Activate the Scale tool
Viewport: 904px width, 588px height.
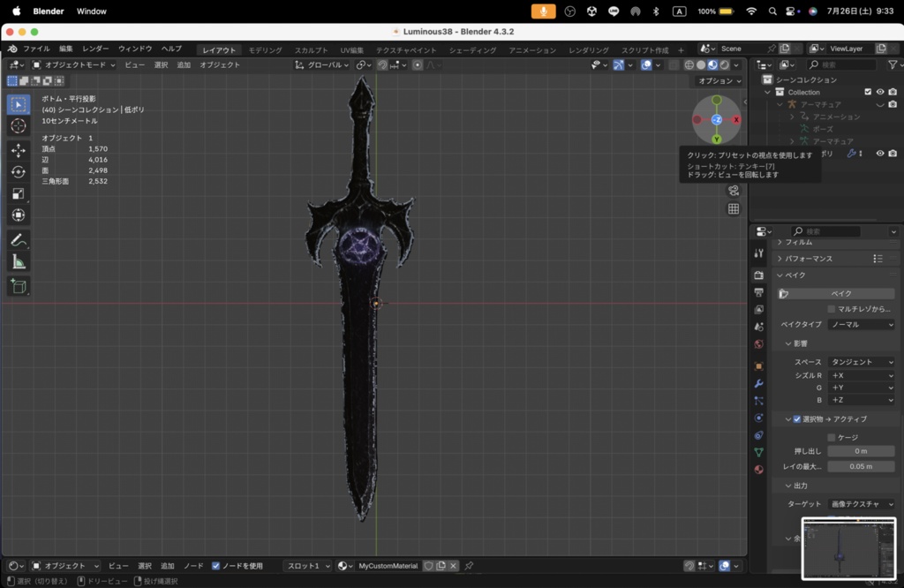19,192
